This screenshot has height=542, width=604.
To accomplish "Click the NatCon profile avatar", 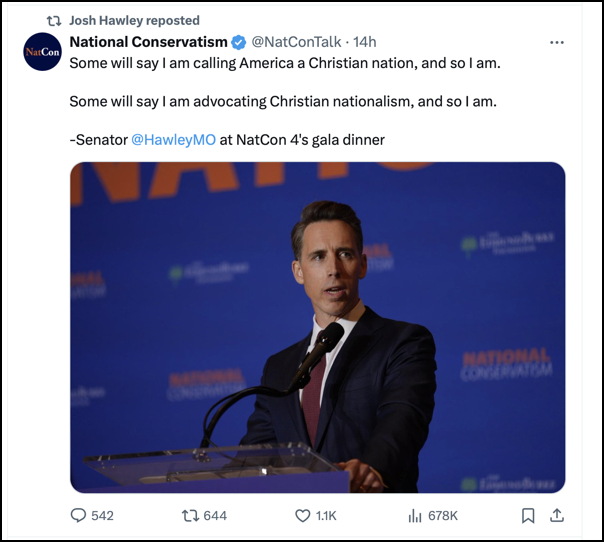I will (x=42, y=52).
